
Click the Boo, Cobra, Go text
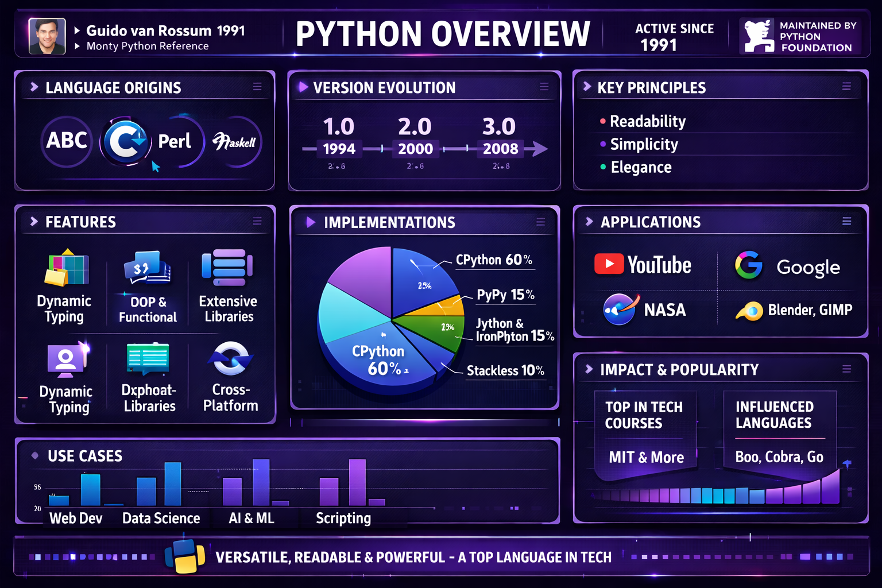(x=779, y=457)
